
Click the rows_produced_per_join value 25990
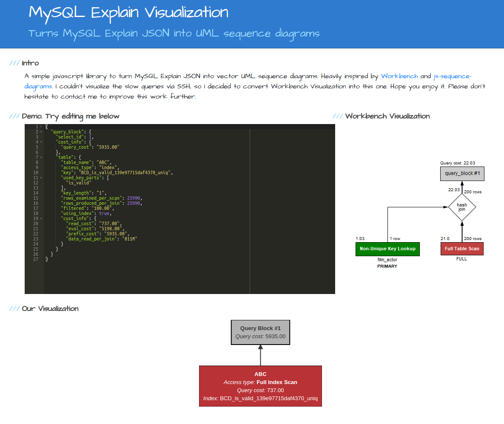point(134,204)
